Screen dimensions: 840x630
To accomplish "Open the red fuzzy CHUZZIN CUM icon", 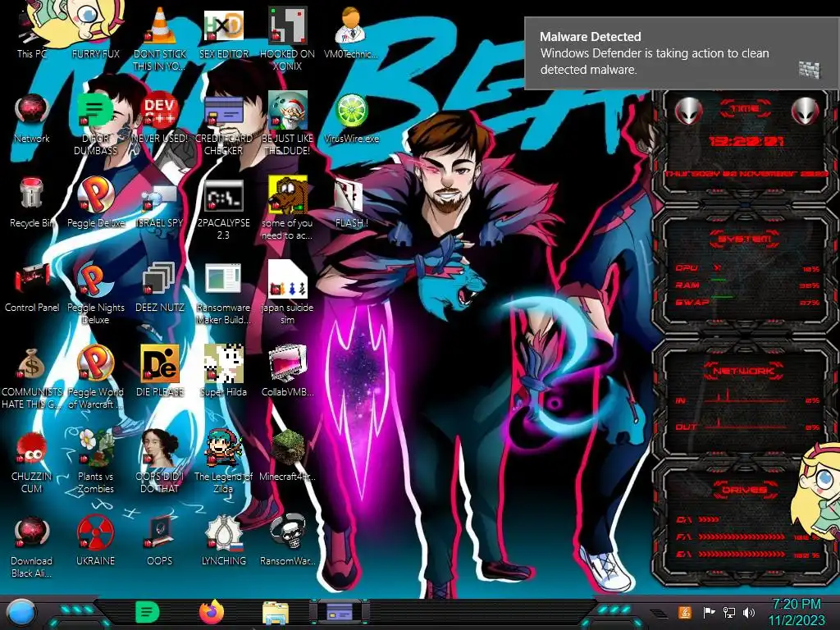I will (32, 463).
